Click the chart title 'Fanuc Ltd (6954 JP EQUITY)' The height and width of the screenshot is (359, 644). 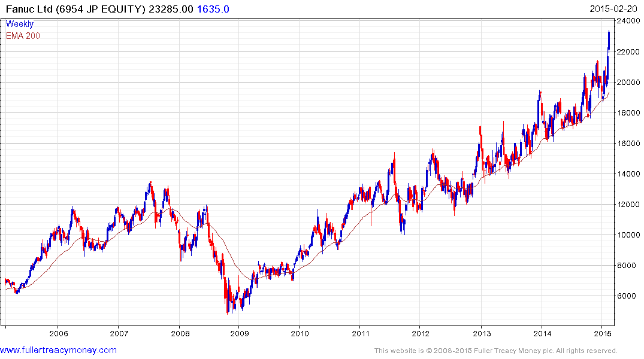tap(75, 9)
